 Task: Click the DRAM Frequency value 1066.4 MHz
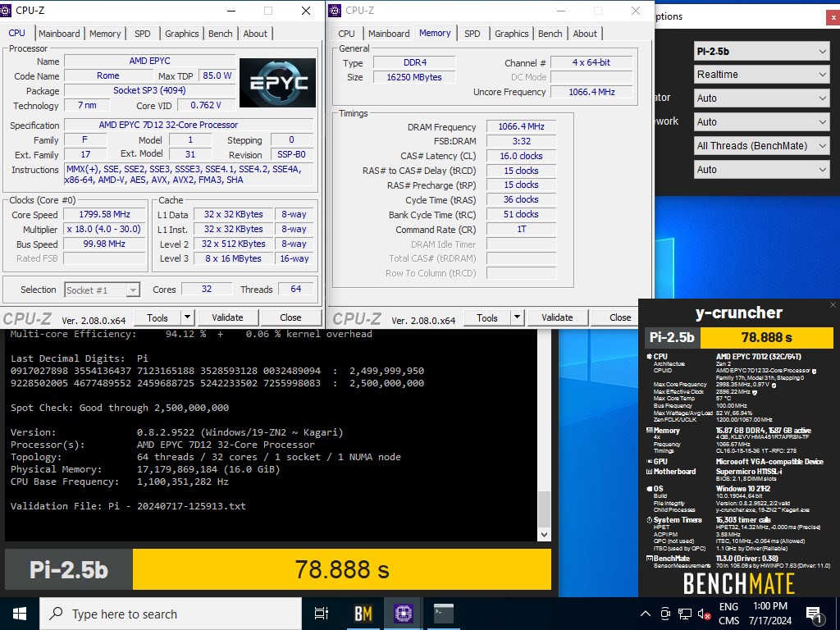pos(521,127)
